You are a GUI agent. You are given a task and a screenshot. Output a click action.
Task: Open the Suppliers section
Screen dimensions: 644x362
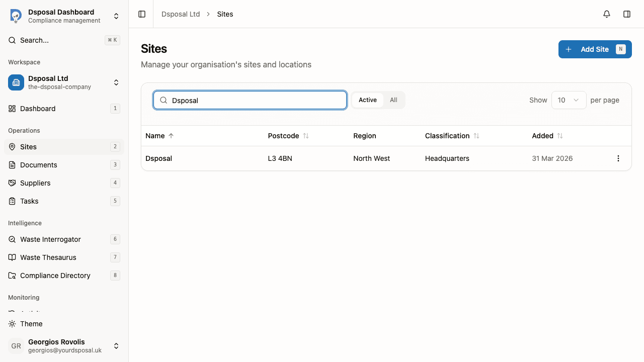[36, 183]
